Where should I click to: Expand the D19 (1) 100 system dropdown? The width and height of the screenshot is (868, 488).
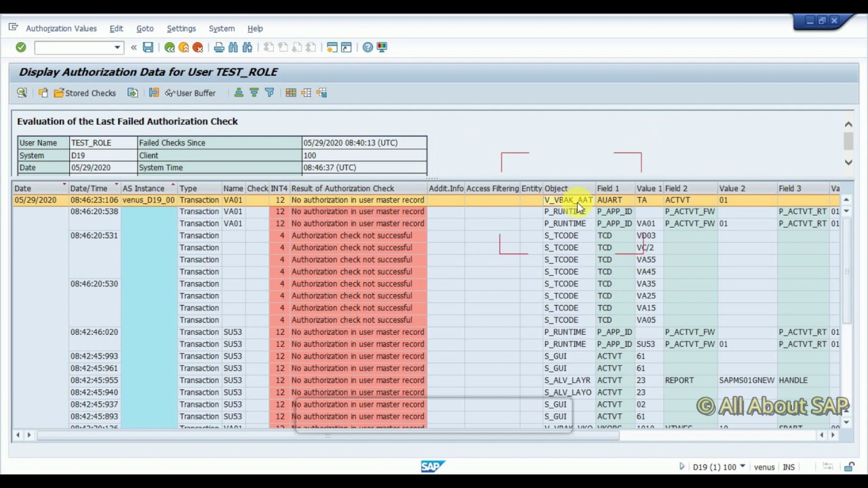pos(743,467)
